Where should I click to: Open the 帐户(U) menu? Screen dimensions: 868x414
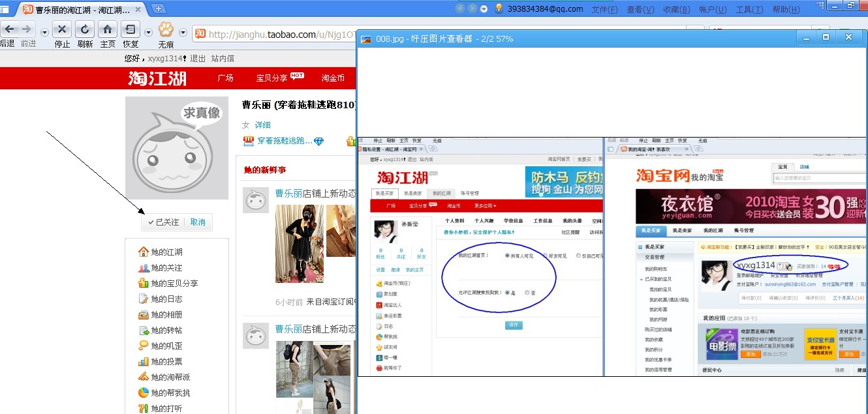(x=713, y=9)
